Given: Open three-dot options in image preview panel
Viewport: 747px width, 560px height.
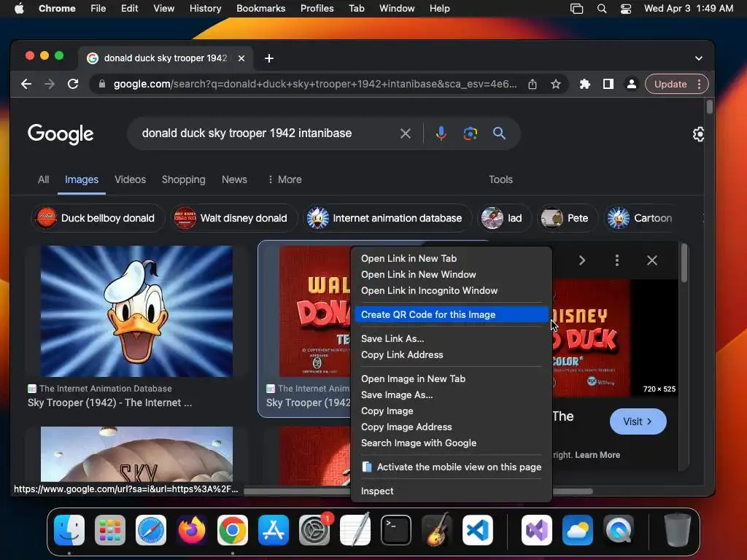Looking at the screenshot, I should (617, 260).
